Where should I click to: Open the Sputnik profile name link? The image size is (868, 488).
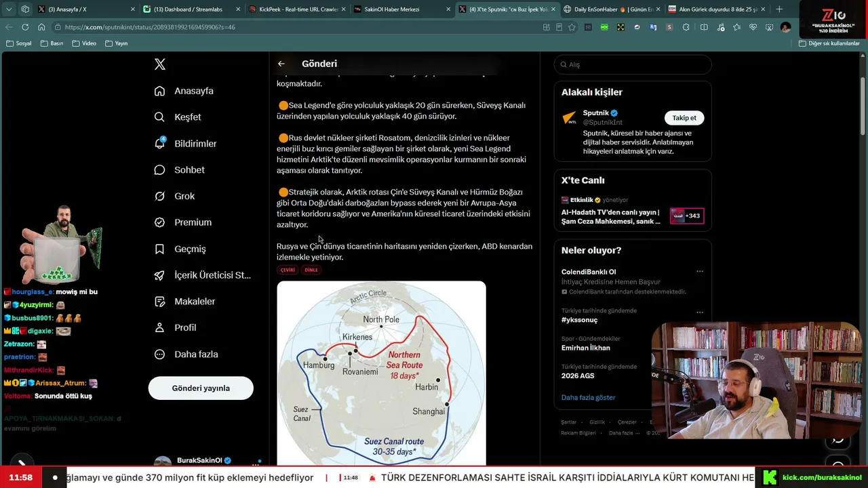pos(596,113)
